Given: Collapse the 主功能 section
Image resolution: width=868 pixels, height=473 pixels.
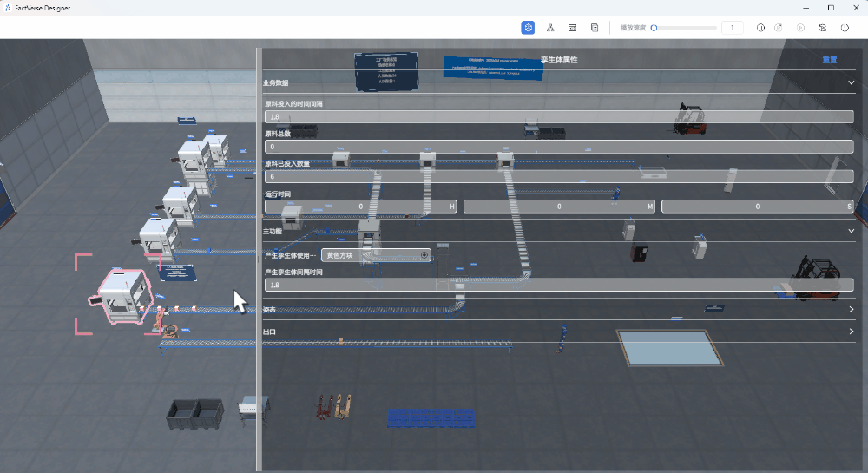Looking at the screenshot, I should pos(851,232).
